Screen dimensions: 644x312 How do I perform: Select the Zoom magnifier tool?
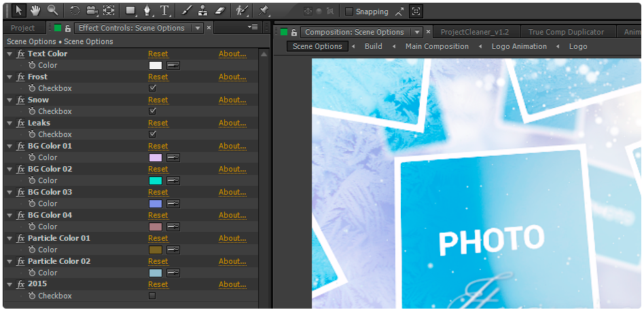click(52, 10)
